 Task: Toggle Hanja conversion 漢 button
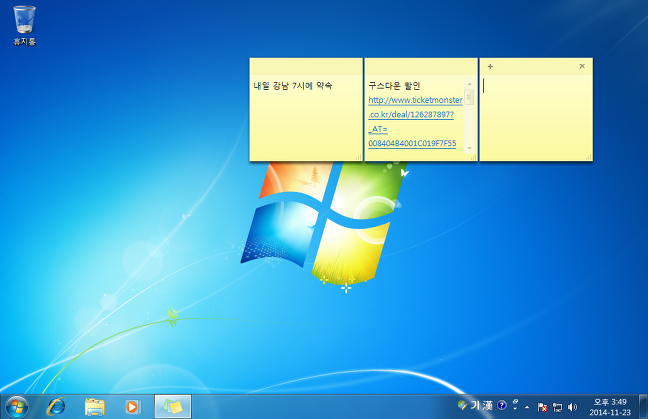tap(488, 405)
